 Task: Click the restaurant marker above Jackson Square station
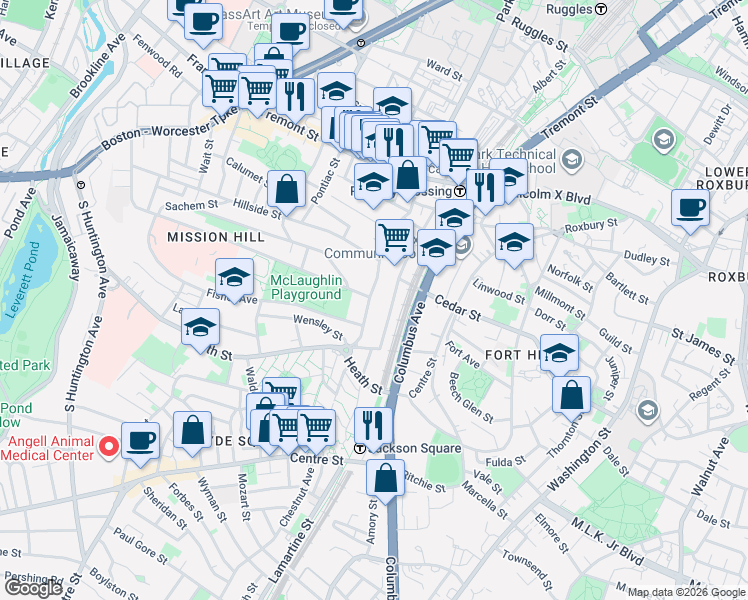pyautogui.click(x=374, y=429)
